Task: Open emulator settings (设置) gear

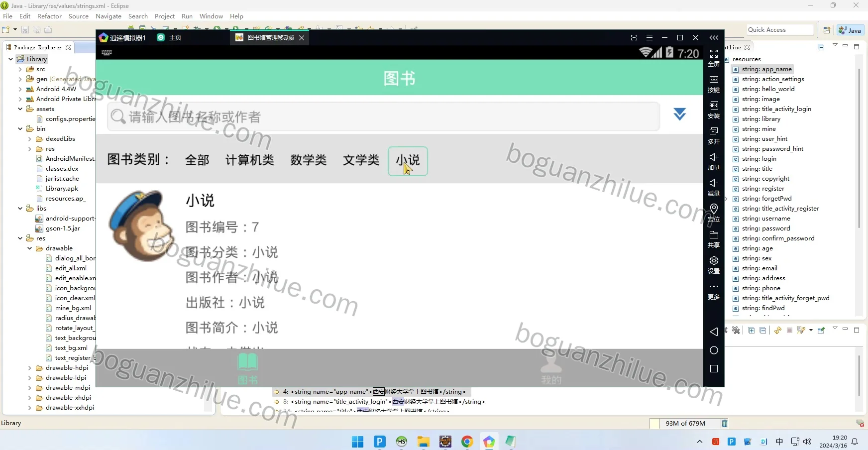Action: (x=714, y=265)
